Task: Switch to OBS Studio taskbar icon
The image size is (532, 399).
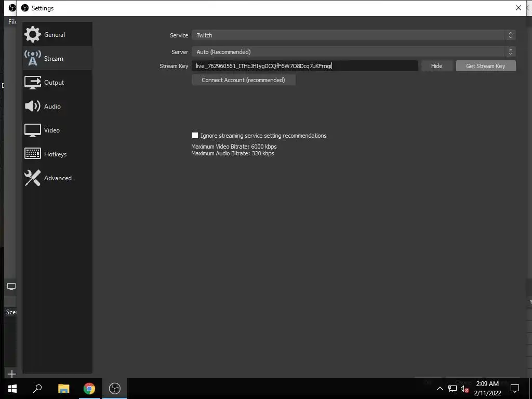Action: (115, 389)
